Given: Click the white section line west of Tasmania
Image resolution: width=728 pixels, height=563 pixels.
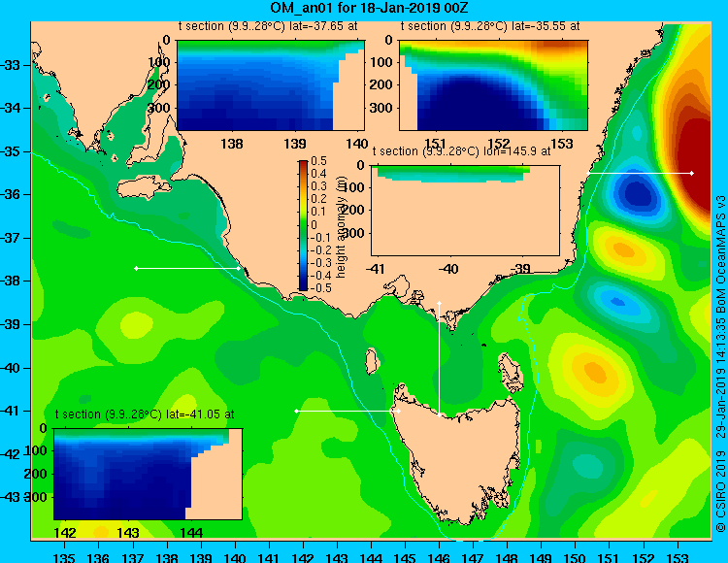Looking at the screenshot, I should coord(347,411).
